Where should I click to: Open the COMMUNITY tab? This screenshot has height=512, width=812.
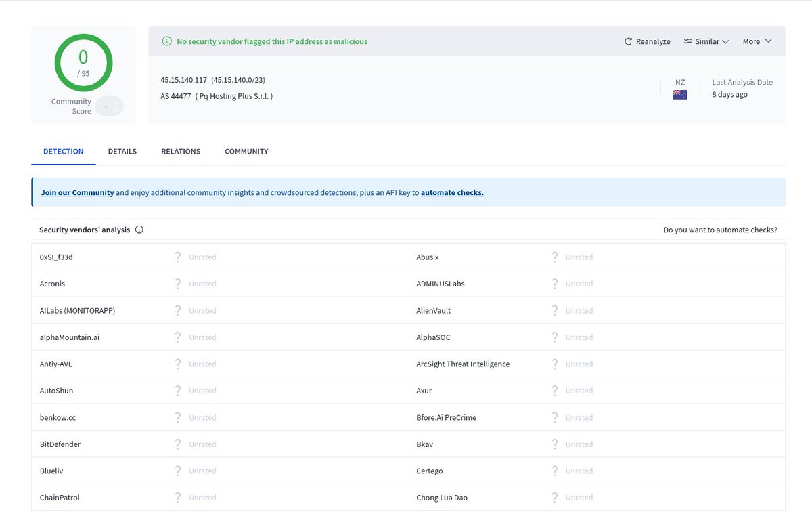(x=246, y=151)
